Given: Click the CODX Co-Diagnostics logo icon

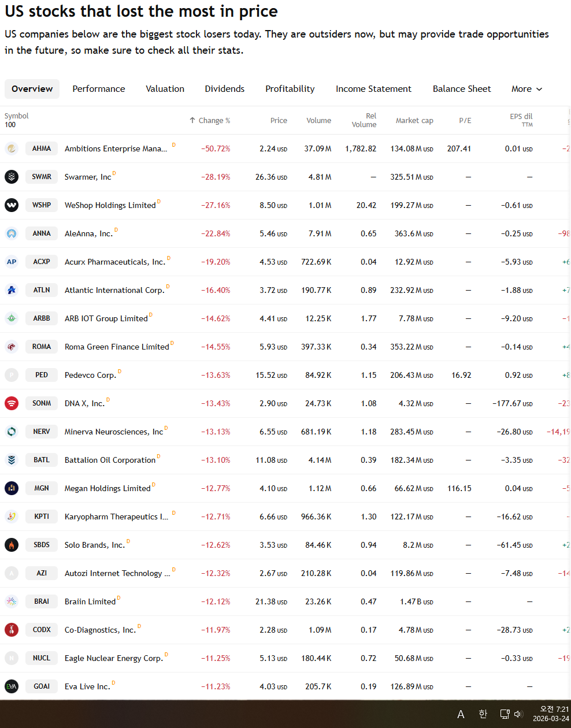Looking at the screenshot, I should (12, 630).
